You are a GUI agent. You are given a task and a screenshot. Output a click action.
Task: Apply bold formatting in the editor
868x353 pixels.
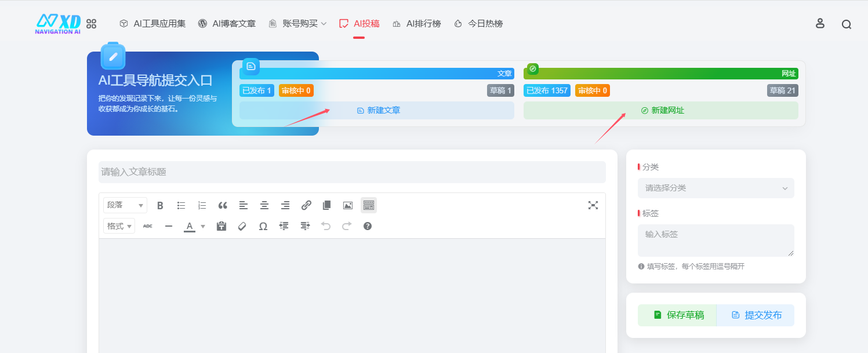[160, 205]
